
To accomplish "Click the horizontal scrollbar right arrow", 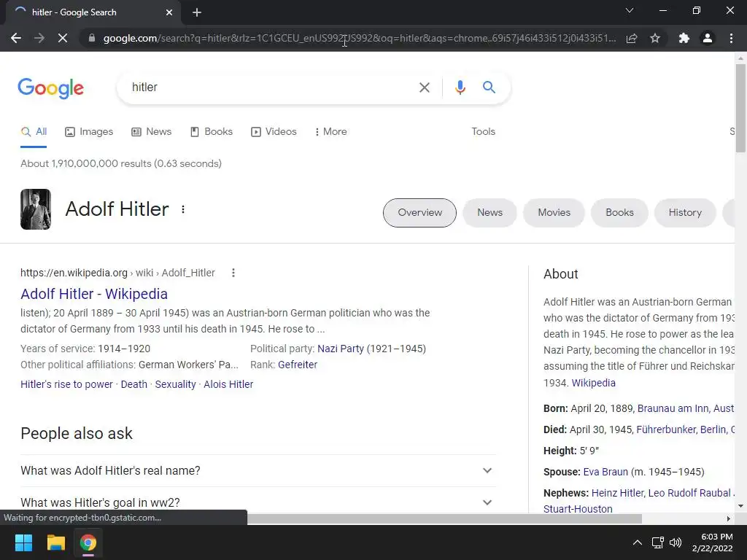I will pyautogui.click(x=729, y=518).
